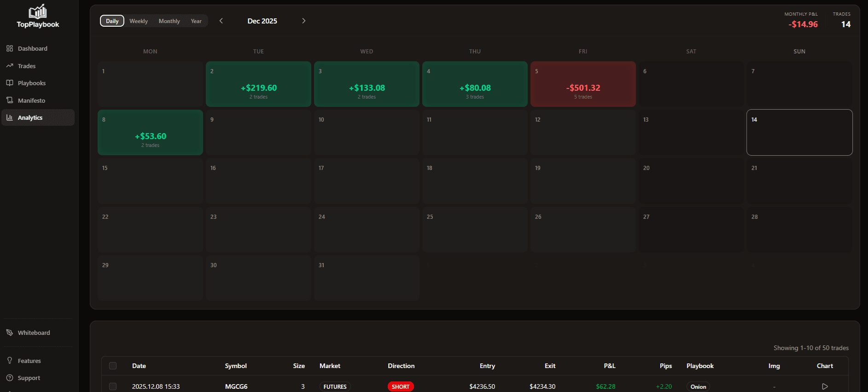The image size is (868, 392).
Task: Select calendar day 31
Action: click(367, 278)
